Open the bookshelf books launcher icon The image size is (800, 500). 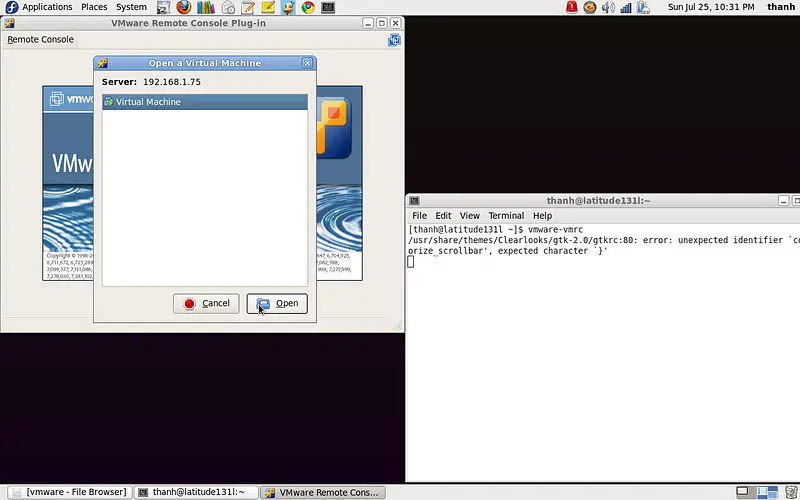(206, 7)
